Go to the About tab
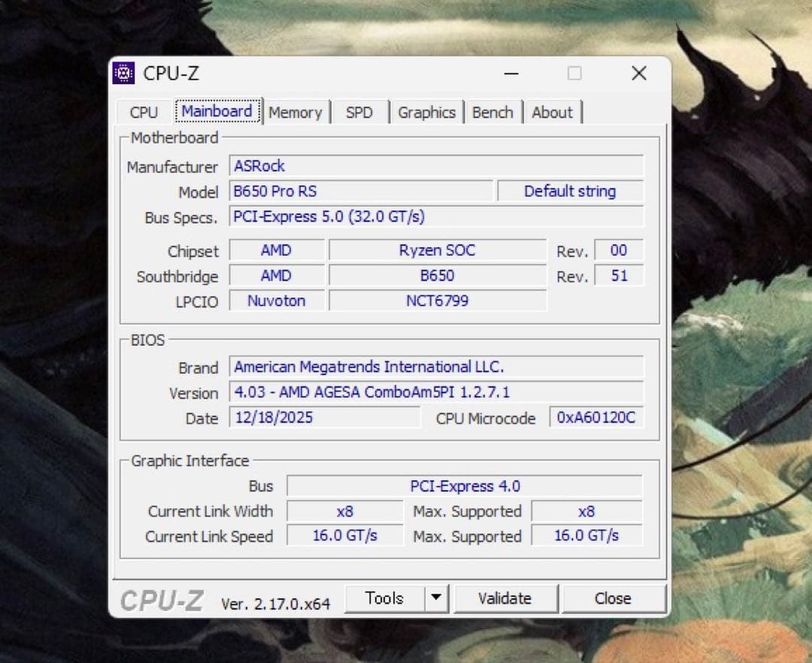Screen dimensions: 812x663 coord(553,112)
